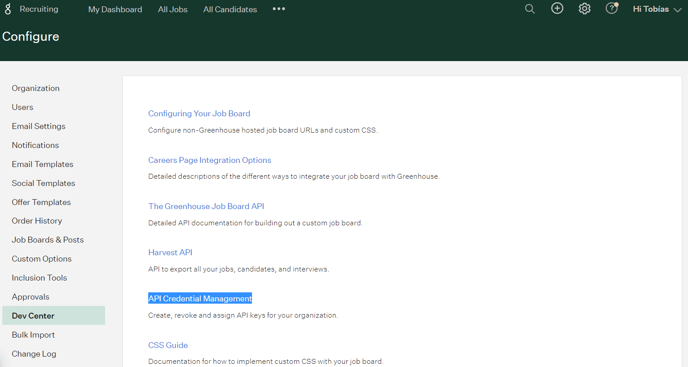Open the settings gear icon
688x367 pixels.
coord(584,9)
